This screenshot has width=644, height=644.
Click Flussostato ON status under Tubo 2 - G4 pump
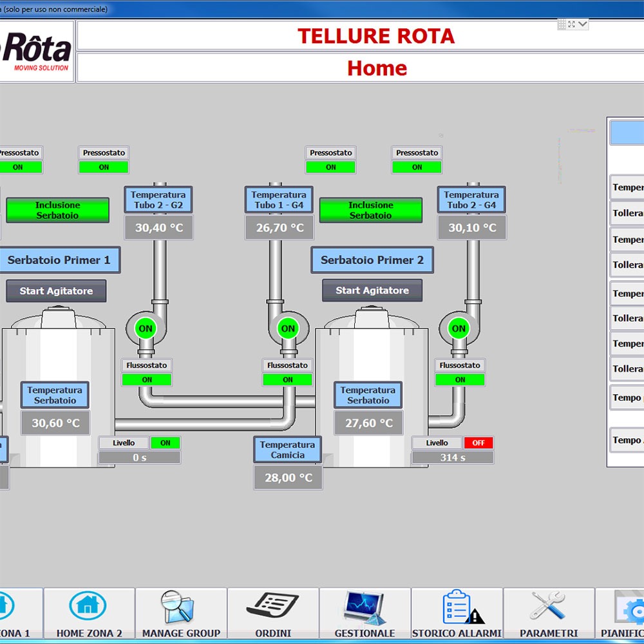460,380
